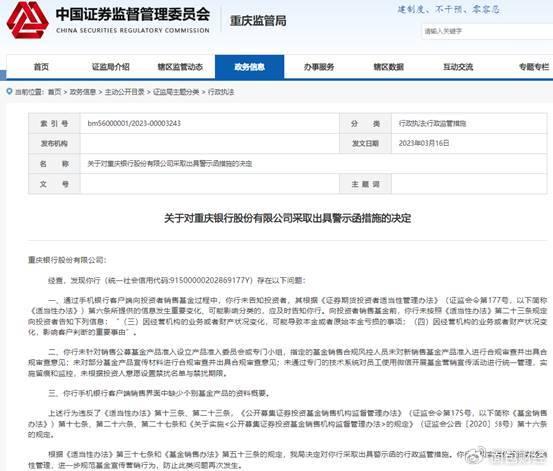This screenshot has width=553, height=471.
Task: Click the article heading 关于对重庆银行股份有限公司采取出具警示函措施的决定
Action: [287, 218]
